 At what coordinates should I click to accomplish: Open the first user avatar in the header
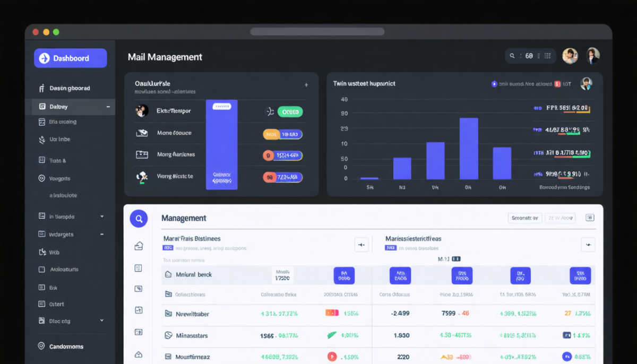(x=570, y=56)
